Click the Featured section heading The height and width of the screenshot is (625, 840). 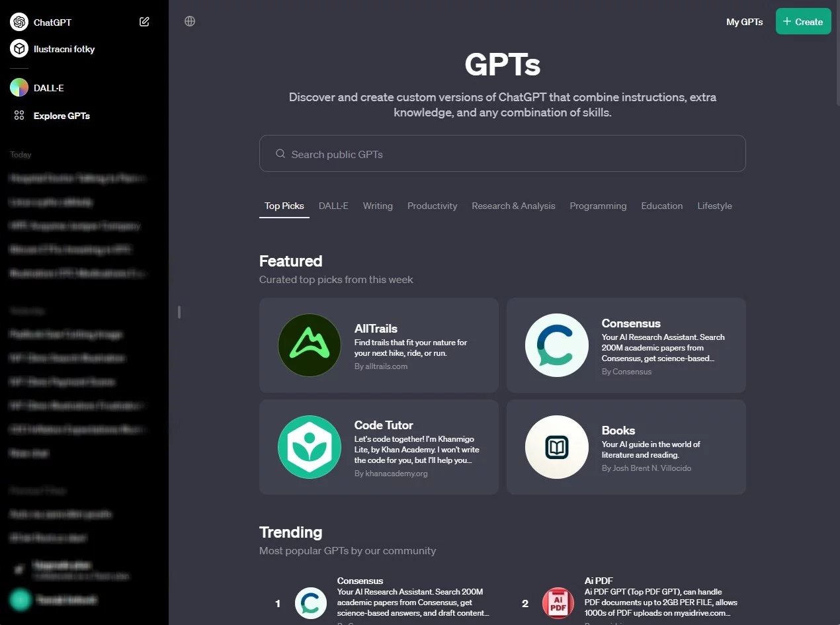coord(291,261)
